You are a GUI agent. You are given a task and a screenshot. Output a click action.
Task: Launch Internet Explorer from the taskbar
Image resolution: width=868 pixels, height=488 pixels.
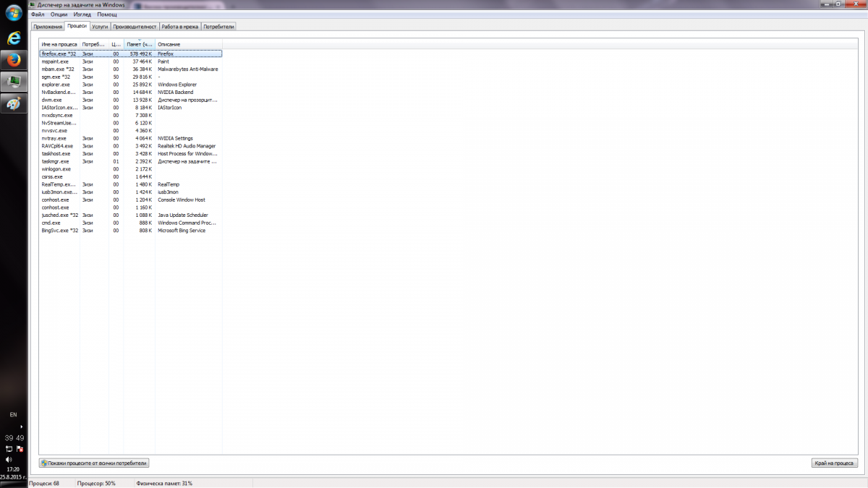(x=13, y=38)
